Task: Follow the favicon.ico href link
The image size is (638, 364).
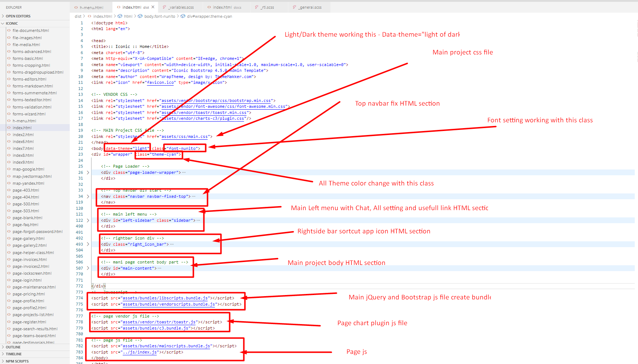Action: point(160,82)
